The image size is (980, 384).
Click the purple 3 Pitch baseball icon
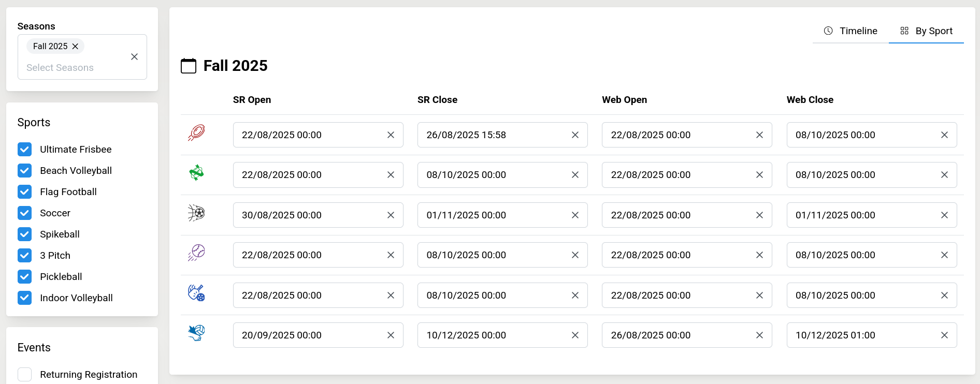tap(196, 253)
